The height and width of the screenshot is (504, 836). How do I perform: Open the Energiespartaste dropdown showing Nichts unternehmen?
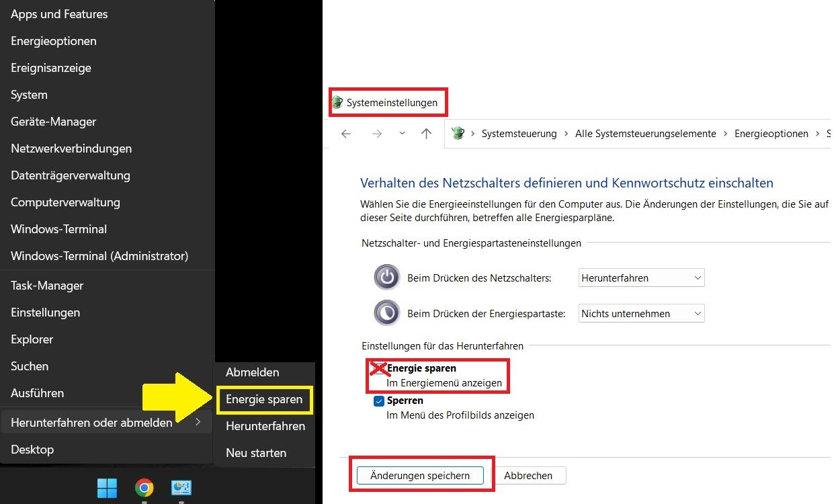(x=641, y=313)
